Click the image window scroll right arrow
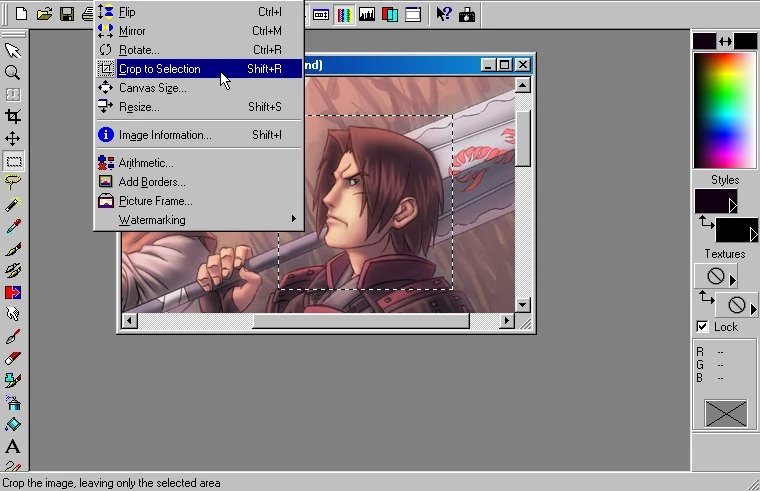Viewport: 760px width, 491px height. pyautogui.click(x=507, y=320)
